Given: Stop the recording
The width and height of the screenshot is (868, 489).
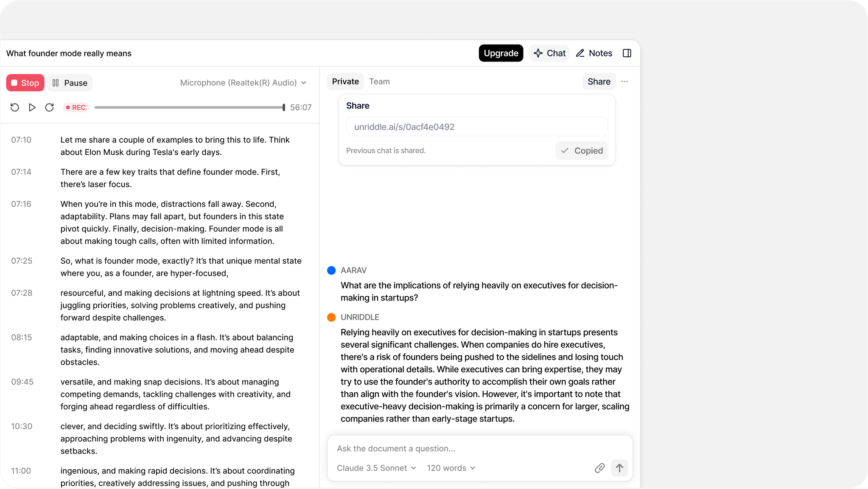Looking at the screenshot, I should click(x=25, y=83).
